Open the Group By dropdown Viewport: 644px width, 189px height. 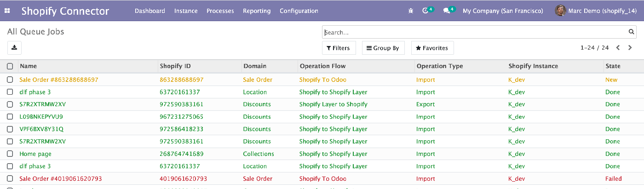[x=383, y=48]
